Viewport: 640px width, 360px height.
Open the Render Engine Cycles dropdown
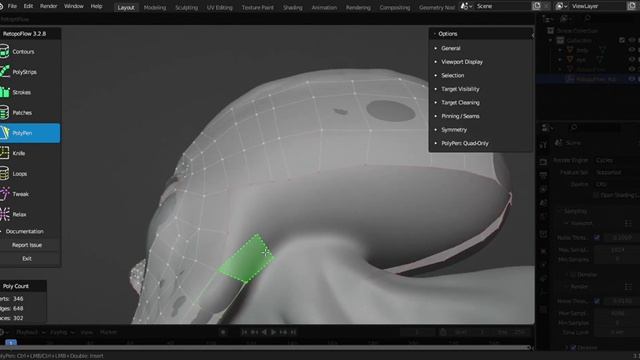tap(616, 160)
